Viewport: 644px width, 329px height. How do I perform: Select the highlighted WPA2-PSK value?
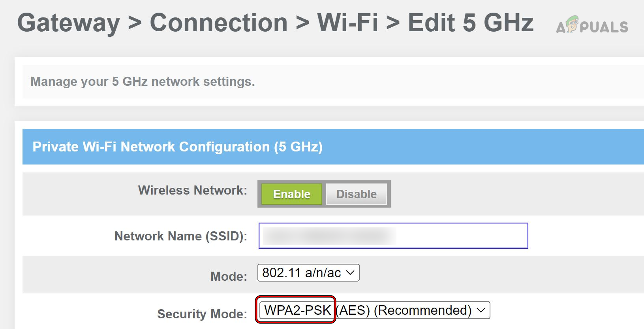(x=296, y=310)
